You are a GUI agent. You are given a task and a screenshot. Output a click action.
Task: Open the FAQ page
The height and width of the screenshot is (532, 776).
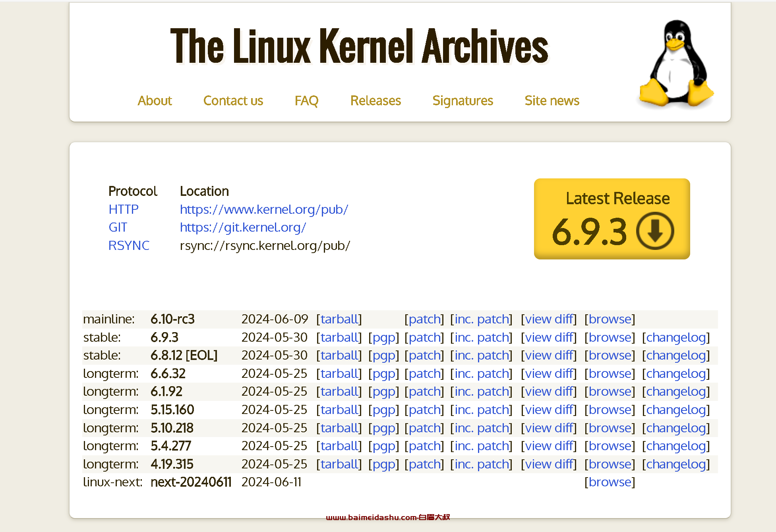pos(306,101)
